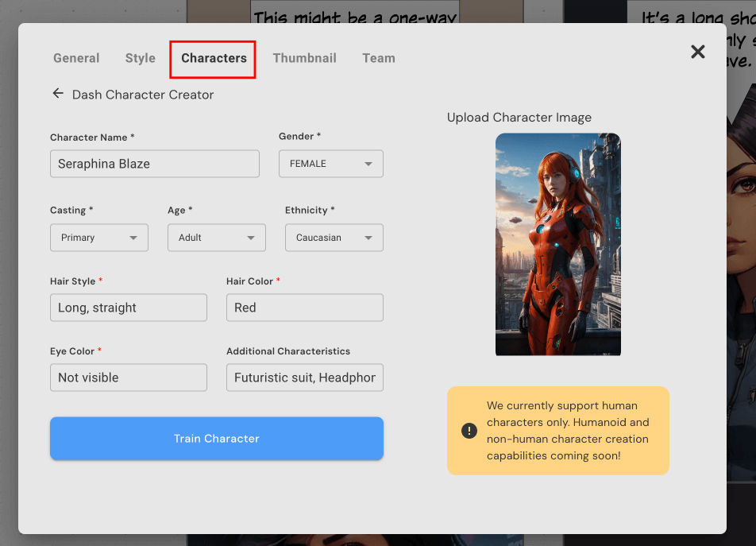Click the Hair Color field containing Red
This screenshot has height=546, width=756.
304,308
